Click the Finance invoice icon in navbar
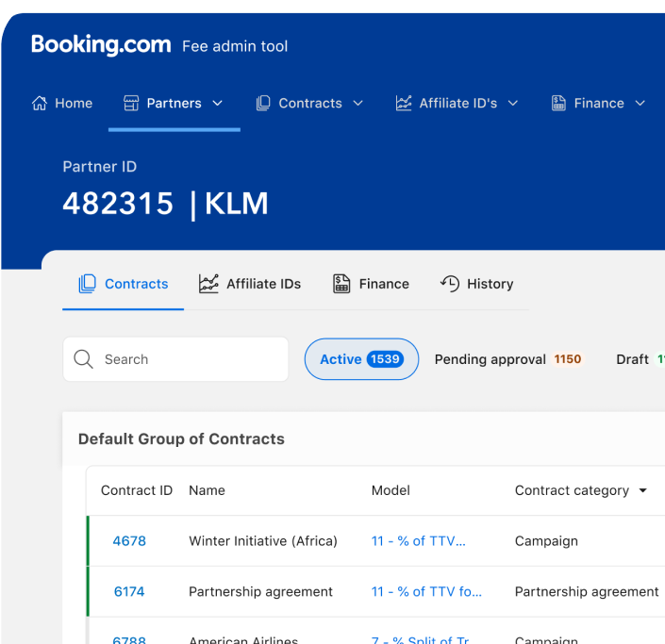The height and width of the screenshot is (644, 665). pyautogui.click(x=558, y=104)
